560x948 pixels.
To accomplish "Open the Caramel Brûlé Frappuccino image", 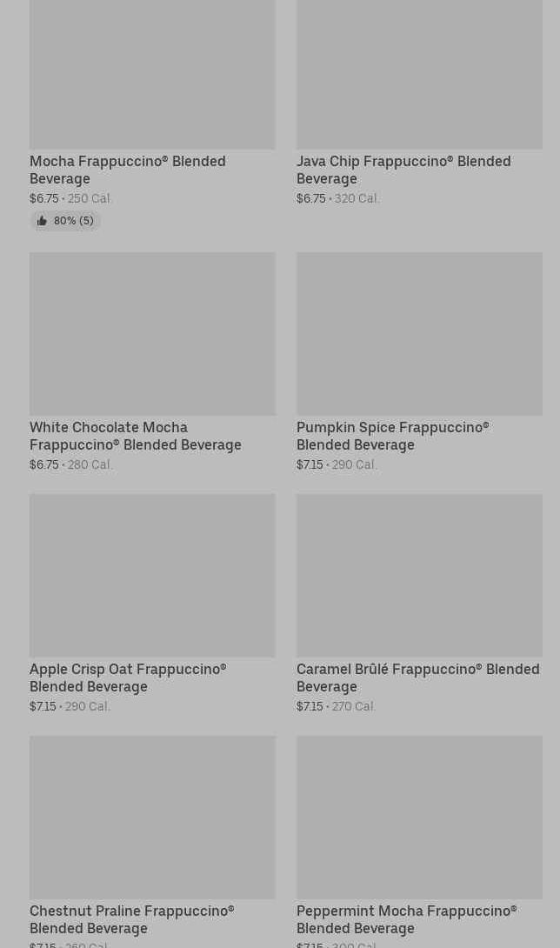I will tap(419, 575).
